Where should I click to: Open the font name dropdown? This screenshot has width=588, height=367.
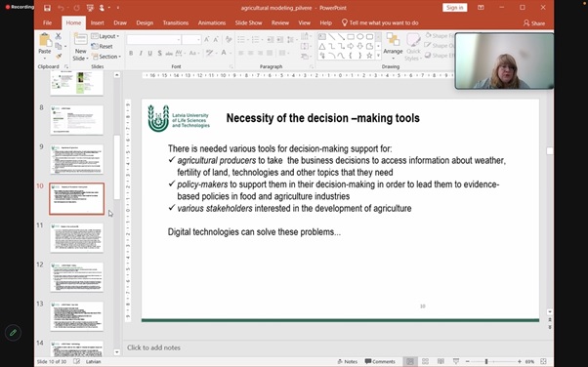pyautogui.click(x=179, y=39)
